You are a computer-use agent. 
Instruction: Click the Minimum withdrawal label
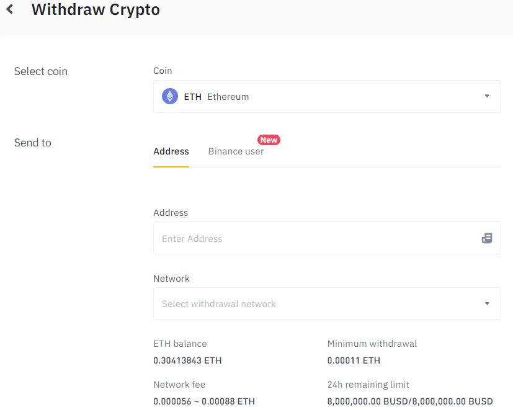(x=372, y=344)
